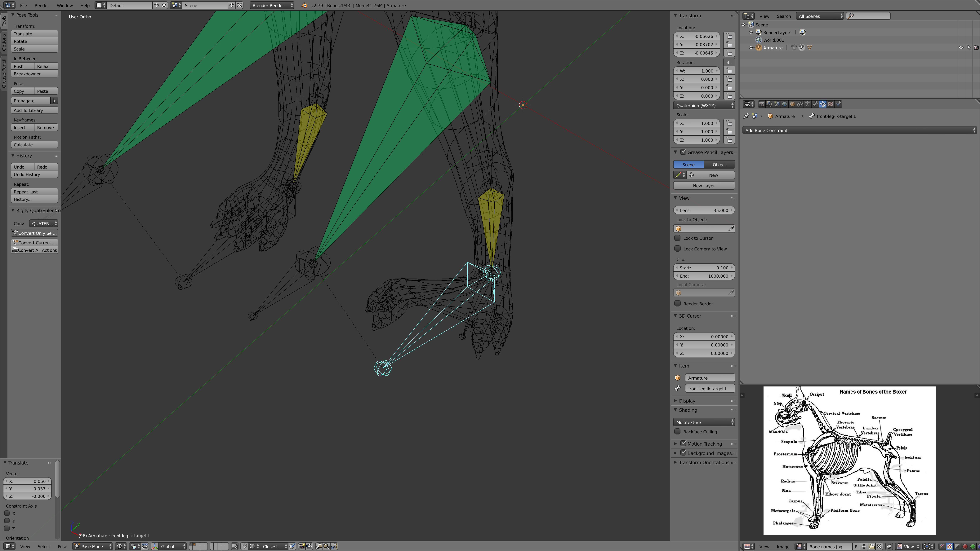This screenshot has width=980, height=551.
Task: Open the World properties globe tab
Action: point(784,104)
